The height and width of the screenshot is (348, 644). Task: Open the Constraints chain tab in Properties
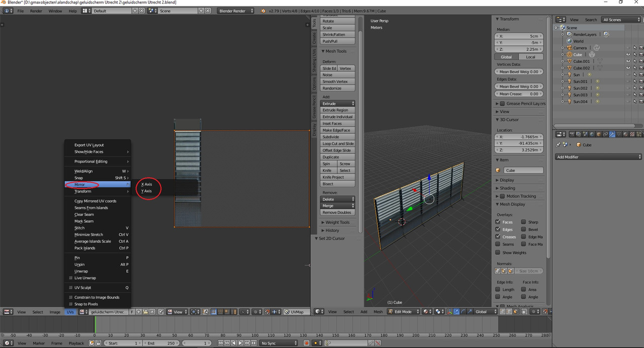[x=605, y=134]
